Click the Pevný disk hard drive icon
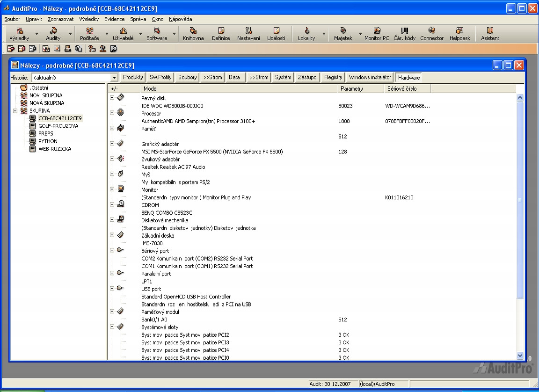Screen dimensions: 539x392 click(x=120, y=98)
